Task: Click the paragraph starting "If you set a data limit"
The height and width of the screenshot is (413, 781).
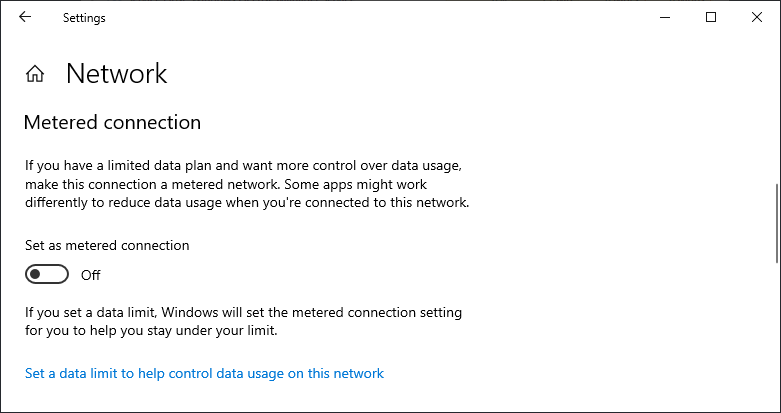Action: [x=243, y=321]
